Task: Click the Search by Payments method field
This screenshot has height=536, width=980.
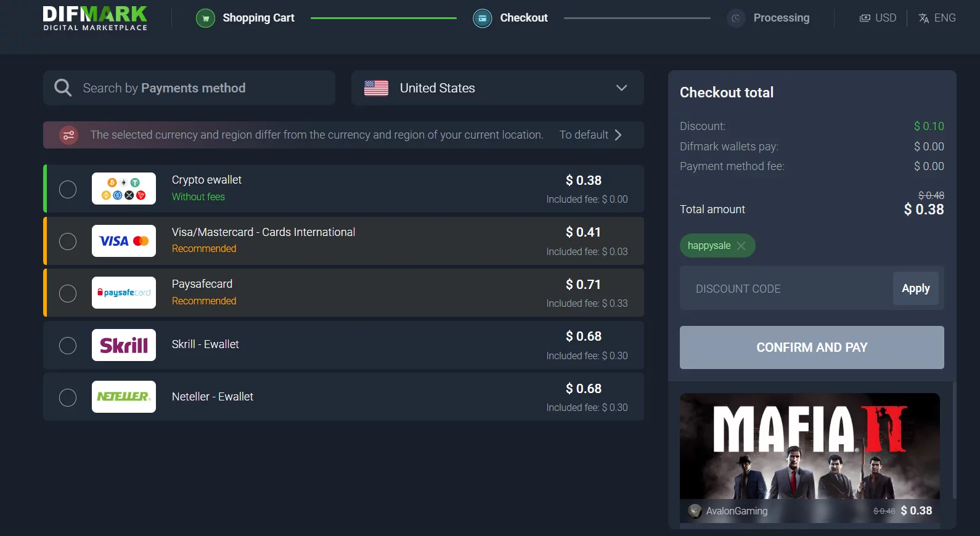Action: 189,88
